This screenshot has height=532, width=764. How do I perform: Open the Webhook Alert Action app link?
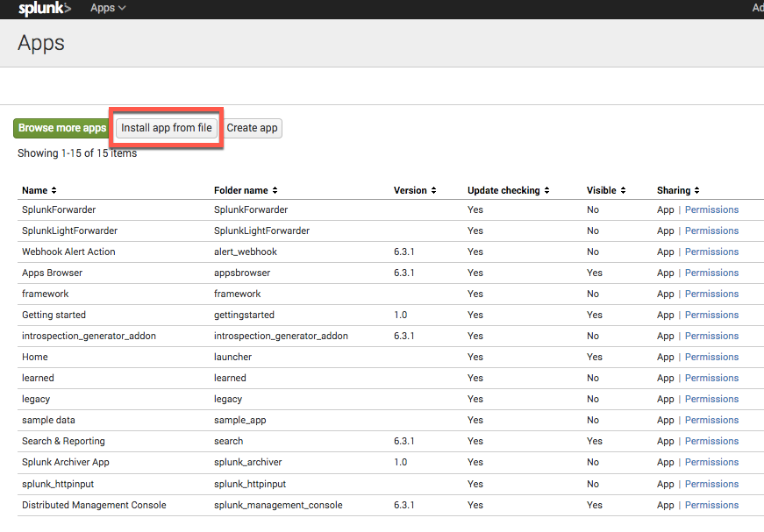(x=68, y=252)
